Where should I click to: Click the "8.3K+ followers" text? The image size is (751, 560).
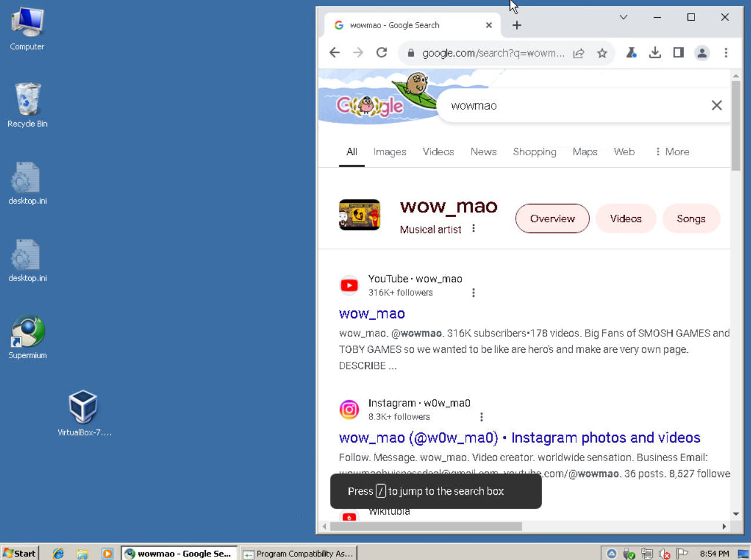point(399,417)
